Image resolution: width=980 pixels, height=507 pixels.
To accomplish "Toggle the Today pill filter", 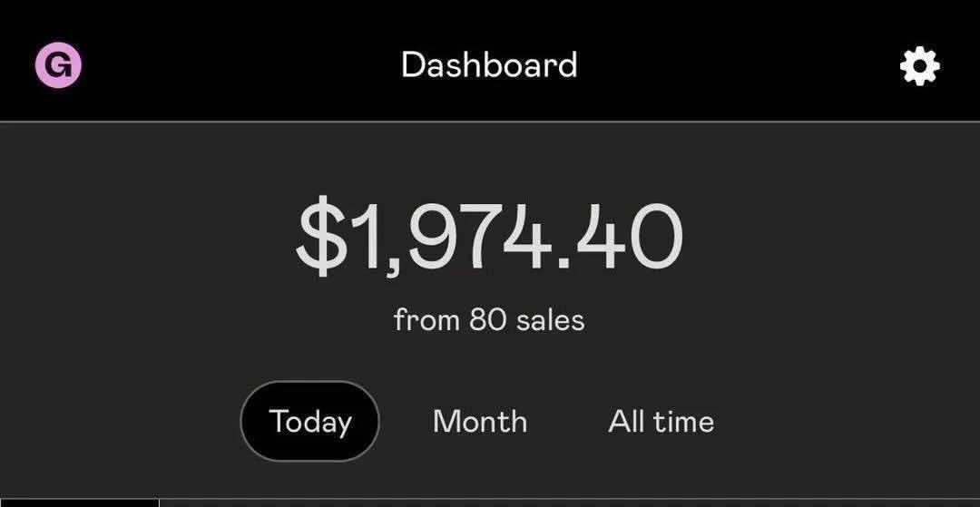I will (309, 422).
